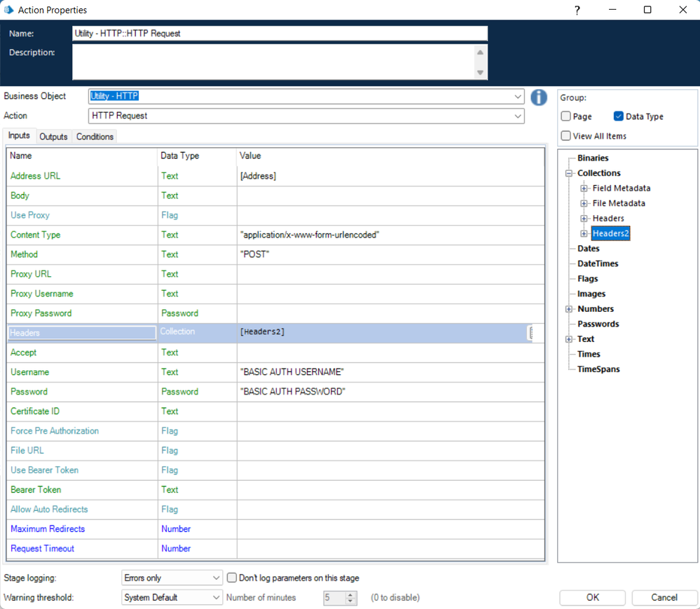Image resolution: width=700 pixels, height=609 pixels.
Task: Click the Blue Prism icon in title bar
Action: 9,10
